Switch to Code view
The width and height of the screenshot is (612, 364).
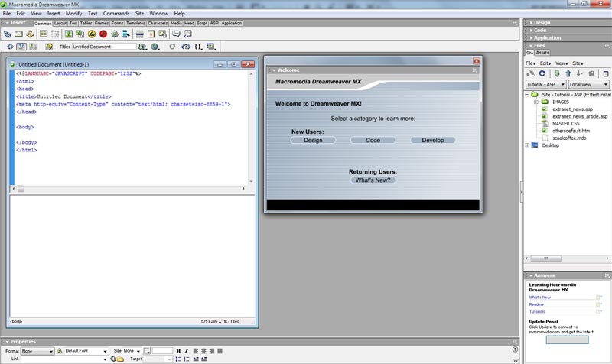[x=10, y=47]
